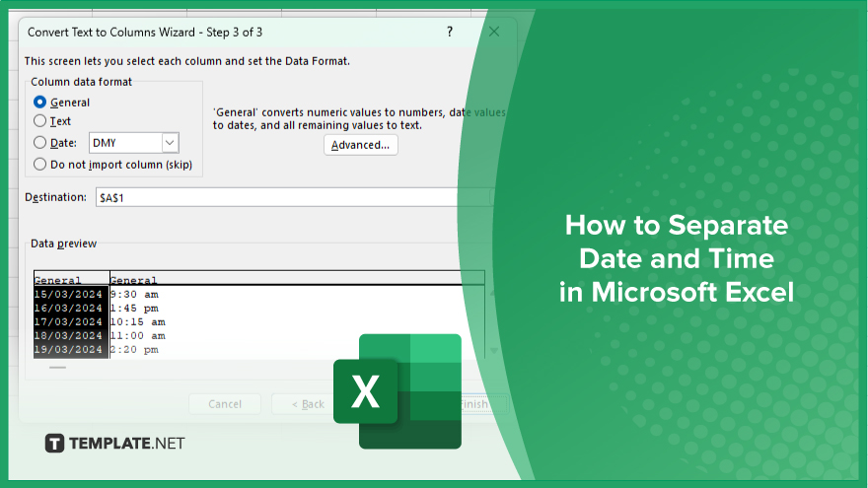Click the Finish button

click(x=475, y=404)
